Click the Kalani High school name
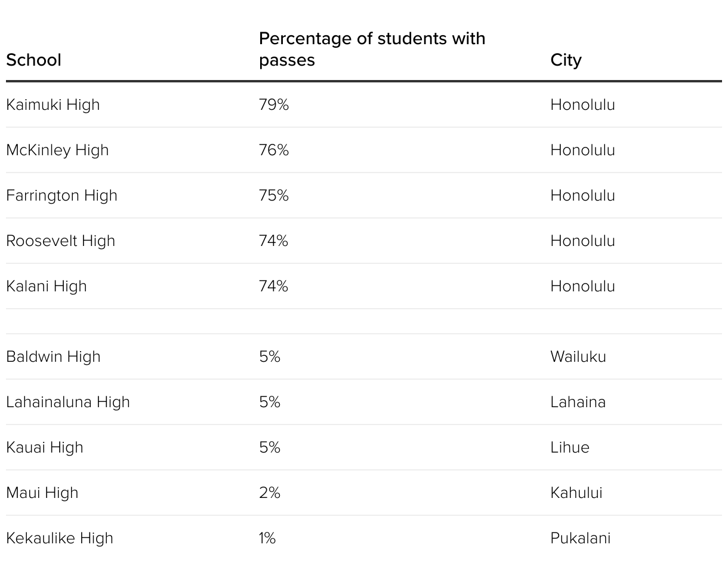 (47, 286)
